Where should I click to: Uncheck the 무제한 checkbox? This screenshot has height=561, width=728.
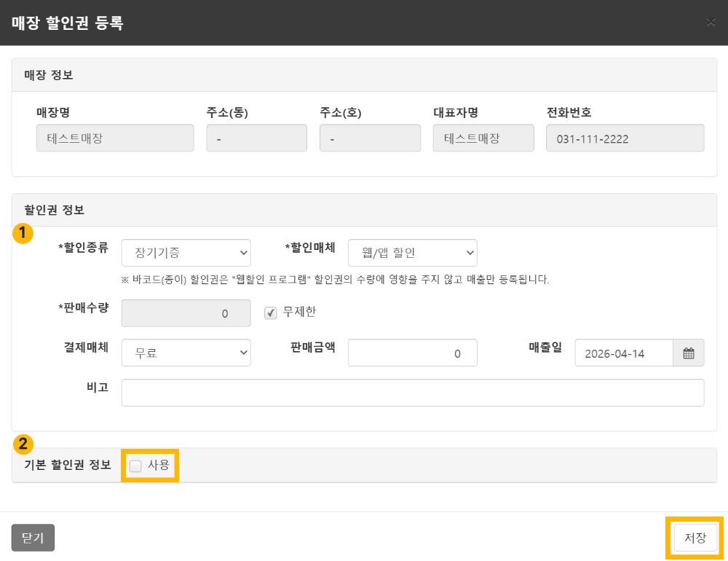point(271,313)
